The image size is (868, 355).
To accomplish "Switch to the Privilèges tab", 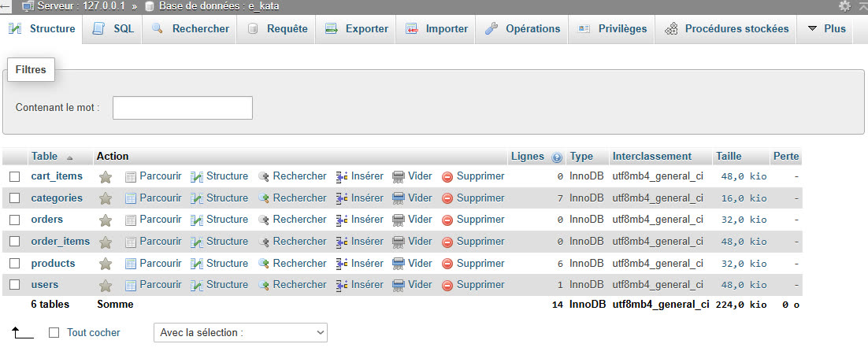I will [612, 29].
